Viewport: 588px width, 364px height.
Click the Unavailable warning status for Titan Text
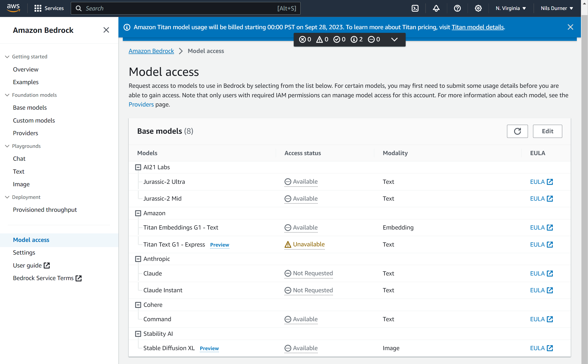[x=304, y=244]
